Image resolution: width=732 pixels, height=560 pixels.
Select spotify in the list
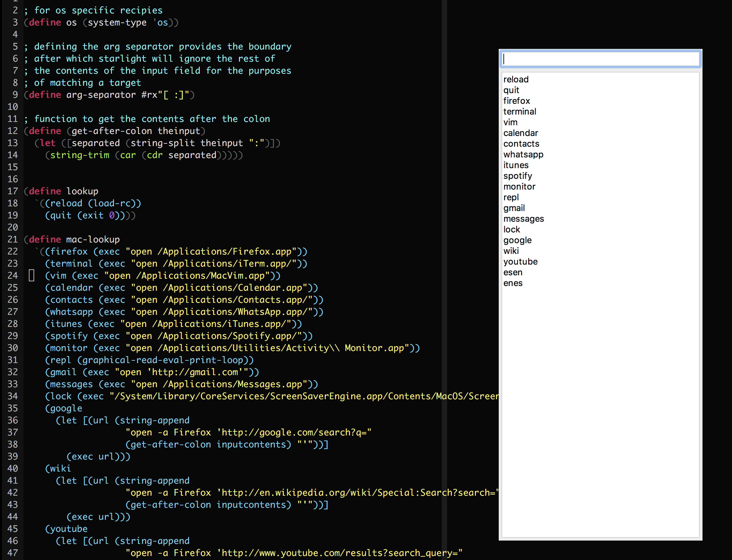point(517,176)
